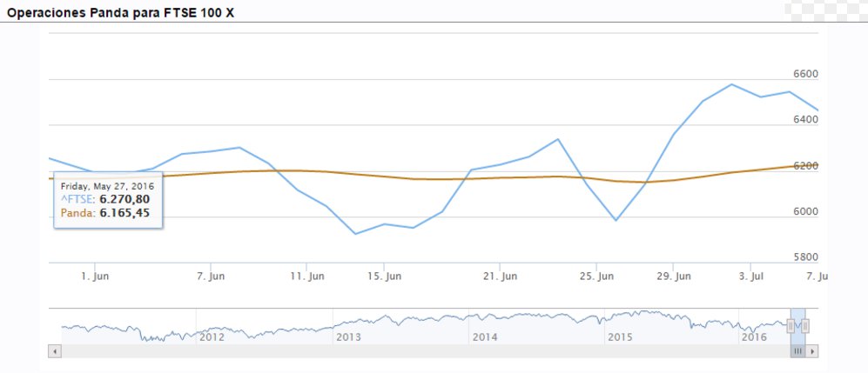The image size is (868, 373).
Task: Grab the left navigator range handle
Action: coord(791,326)
